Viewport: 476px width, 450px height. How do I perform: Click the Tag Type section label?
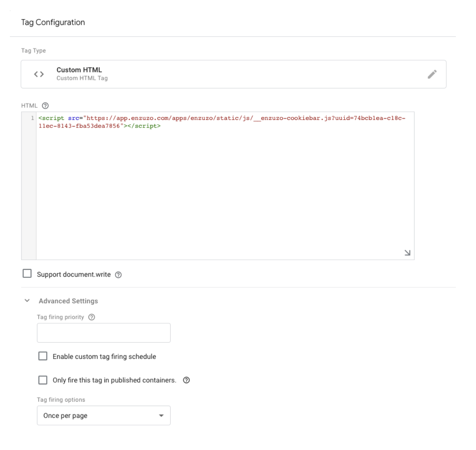pos(33,51)
